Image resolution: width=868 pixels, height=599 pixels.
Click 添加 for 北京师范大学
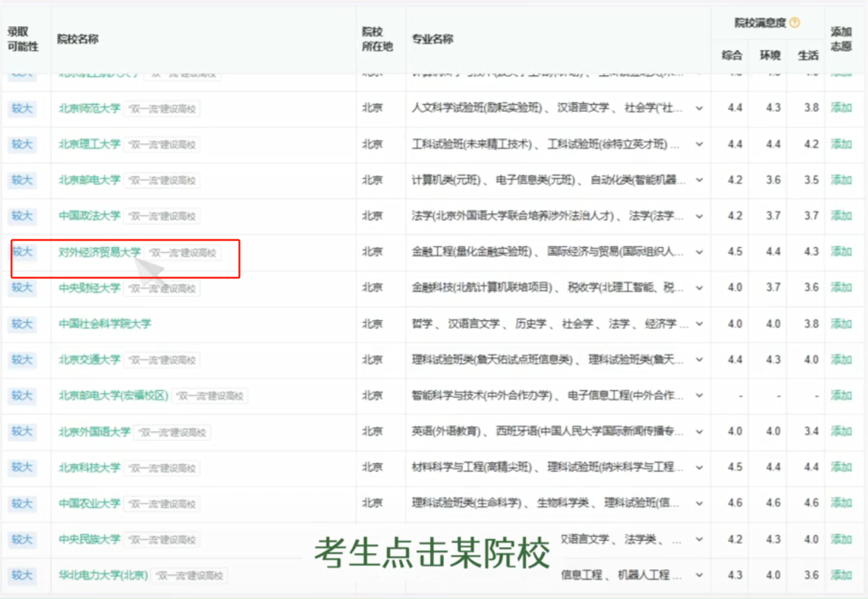(841, 108)
